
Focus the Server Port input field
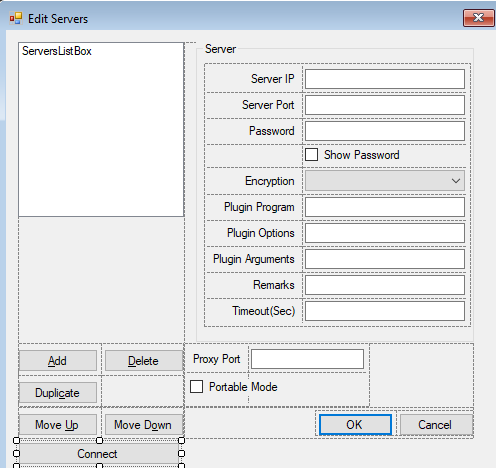385,105
